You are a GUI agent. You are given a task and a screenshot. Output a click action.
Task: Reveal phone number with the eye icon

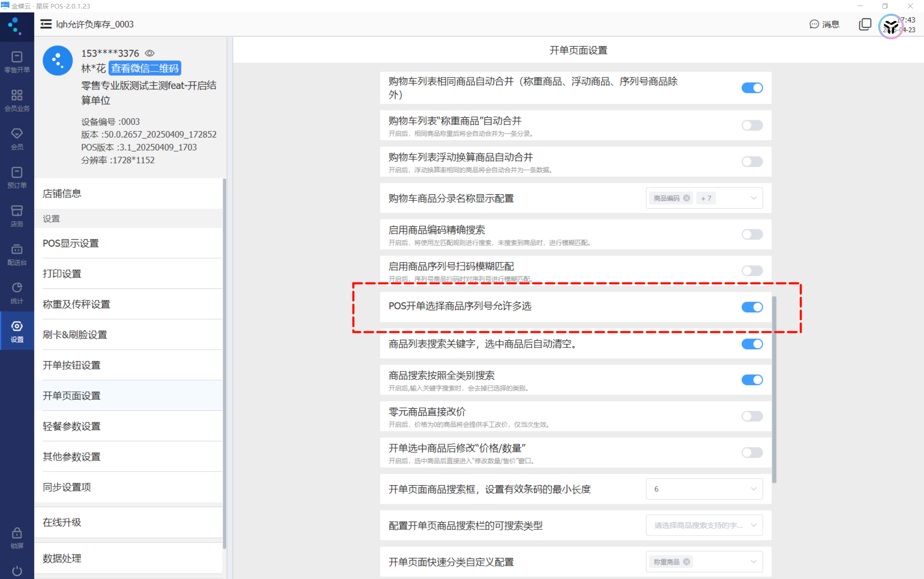tap(150, 53)
